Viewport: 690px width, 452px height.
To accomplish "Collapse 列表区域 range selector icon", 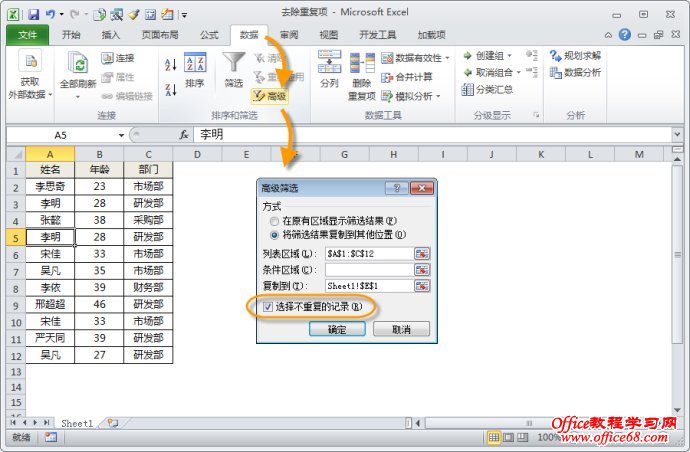I will [422, 254].
